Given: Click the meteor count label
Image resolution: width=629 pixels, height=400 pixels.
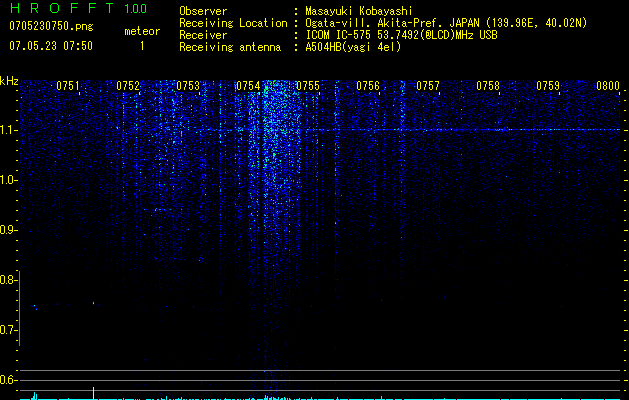Looking at the screenshot, I should [x=142, y=31].
